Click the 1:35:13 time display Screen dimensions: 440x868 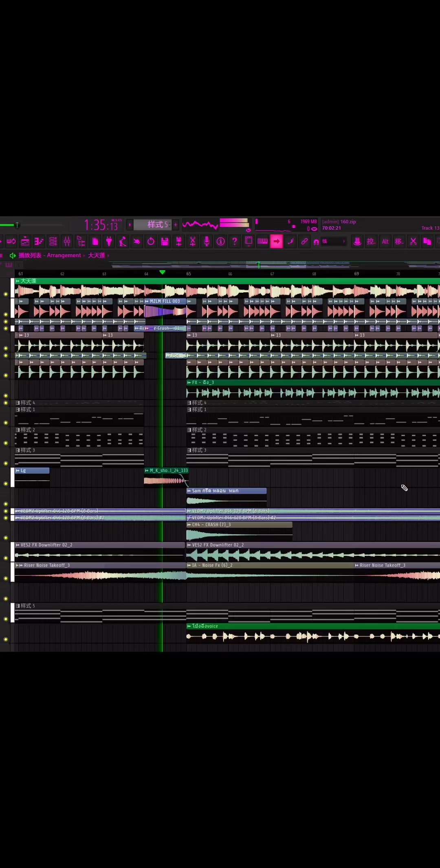pyautogui.click(x=101, y=225)
